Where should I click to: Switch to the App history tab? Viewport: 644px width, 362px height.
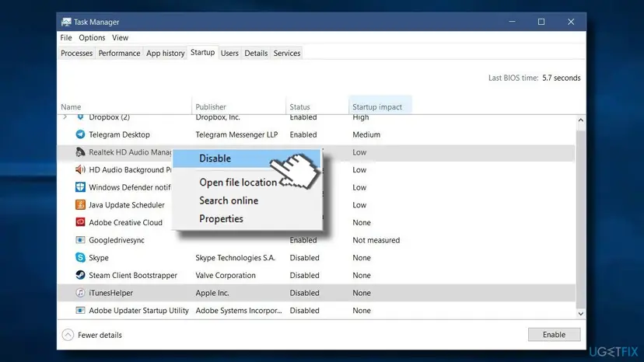[166, 54]
